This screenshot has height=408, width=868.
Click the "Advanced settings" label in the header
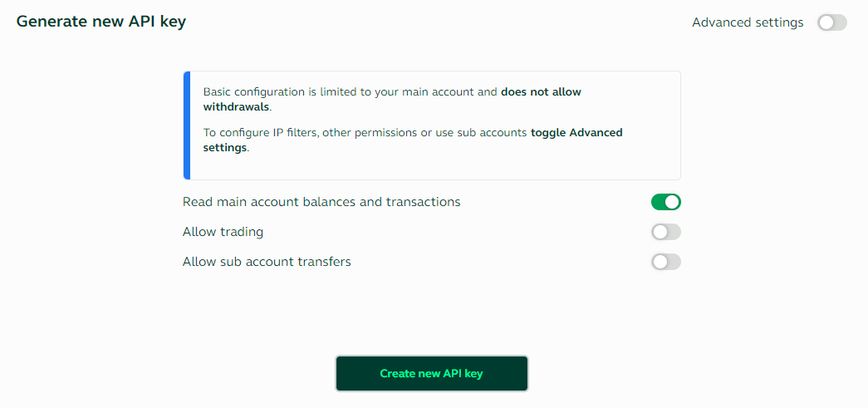[x=748, y=22]
